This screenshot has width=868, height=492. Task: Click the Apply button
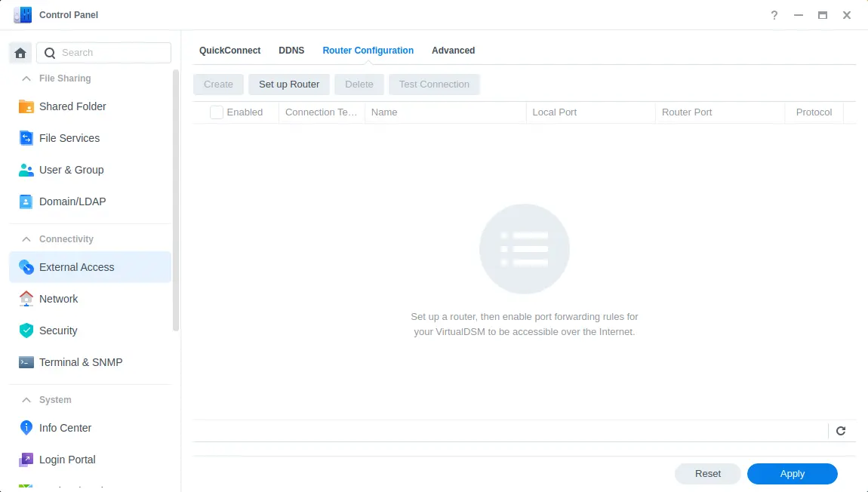coord(793,474)
